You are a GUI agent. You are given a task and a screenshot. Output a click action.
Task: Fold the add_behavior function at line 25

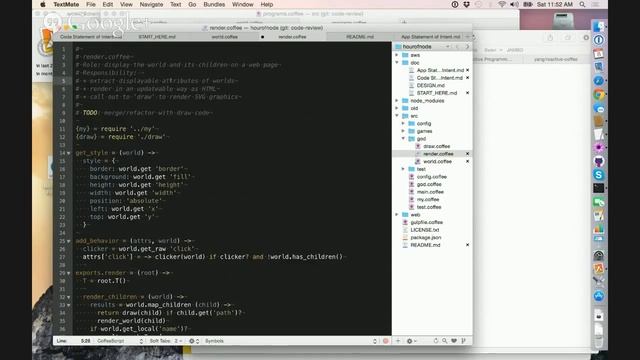(69, 241)
